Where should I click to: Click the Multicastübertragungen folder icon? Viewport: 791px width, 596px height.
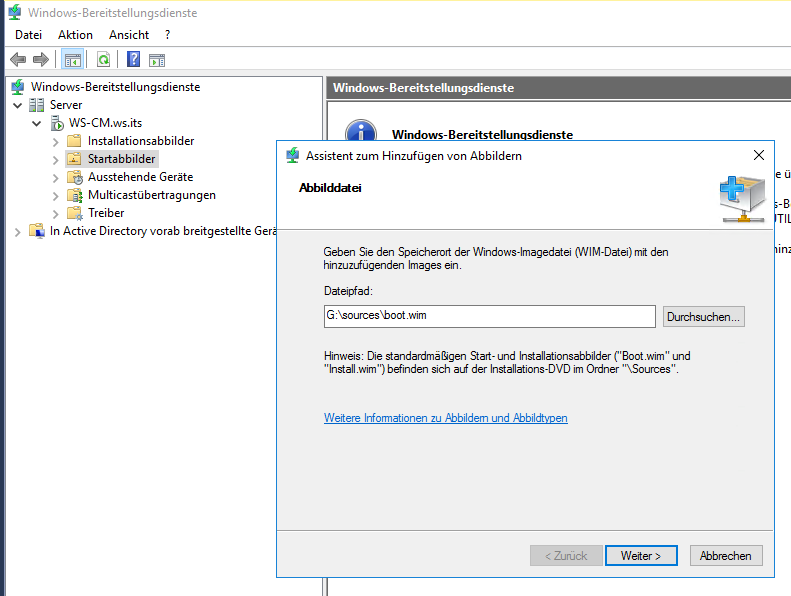click(x=75, y=195)
